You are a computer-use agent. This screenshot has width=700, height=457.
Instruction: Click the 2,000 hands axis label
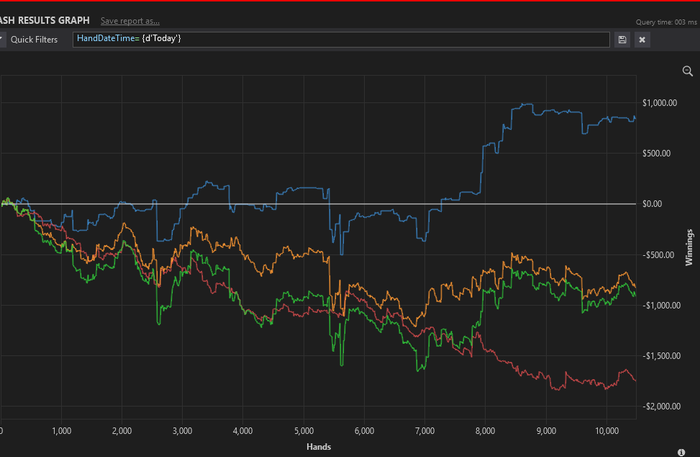(122, 431)
